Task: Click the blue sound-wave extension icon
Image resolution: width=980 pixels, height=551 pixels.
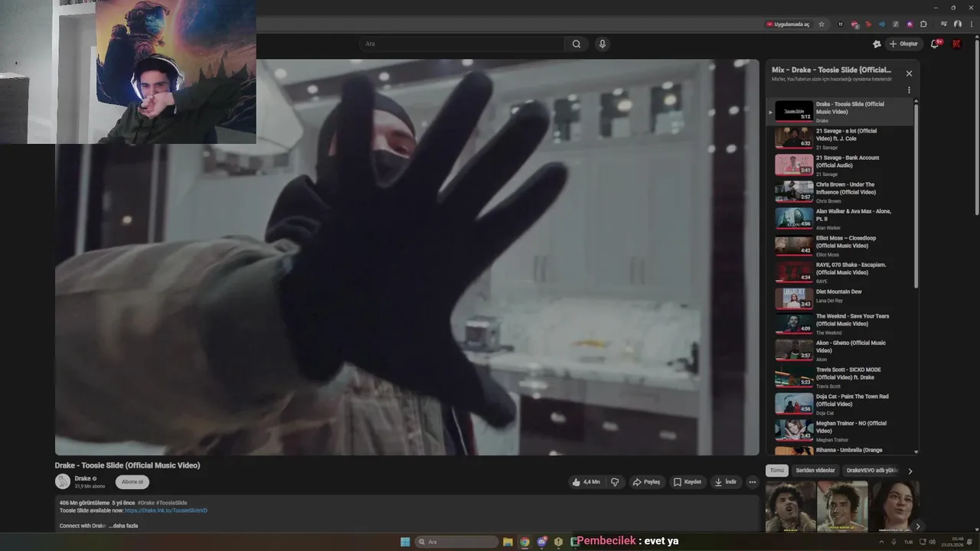Action: pyautogui.click(x=882, y=24)
